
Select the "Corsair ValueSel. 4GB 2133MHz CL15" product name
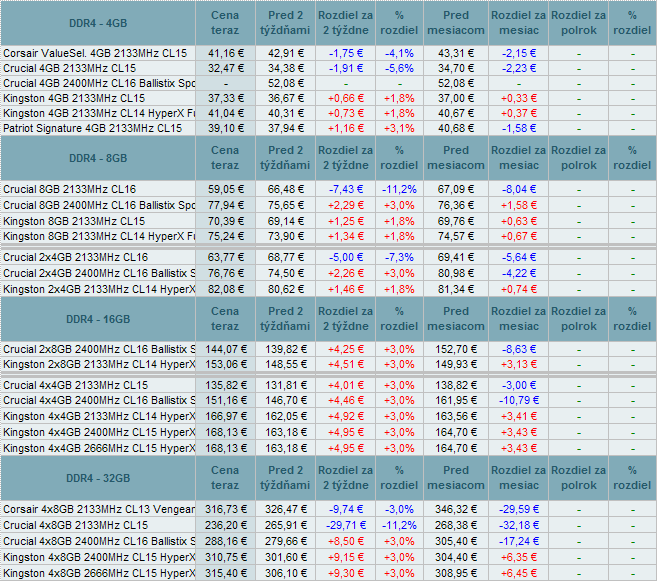point(95,53)
